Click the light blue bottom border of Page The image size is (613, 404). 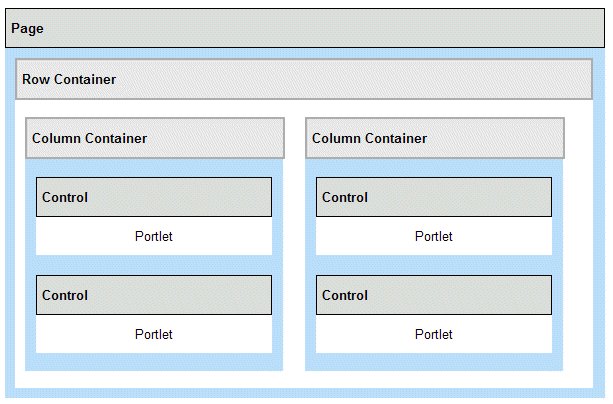click(305, 395)
